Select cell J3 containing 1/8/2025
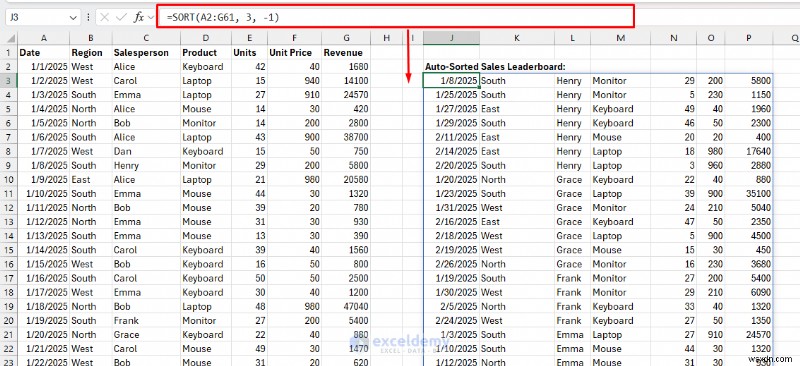Screen dimensions: 800x366 pyautogui.click(x=452, y=81)
